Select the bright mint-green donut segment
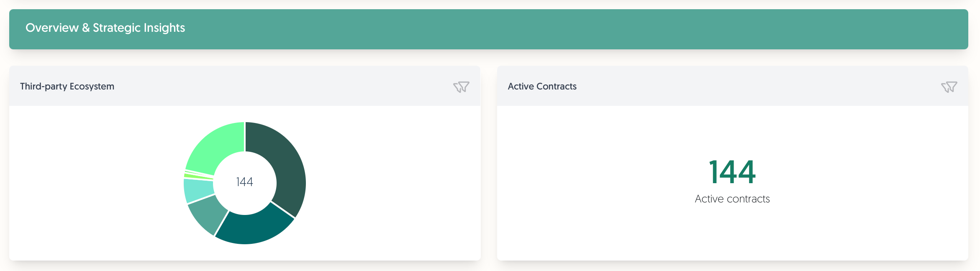Image resolution: width=980 pixels, height=271 pixels. (x=218, y=146)
